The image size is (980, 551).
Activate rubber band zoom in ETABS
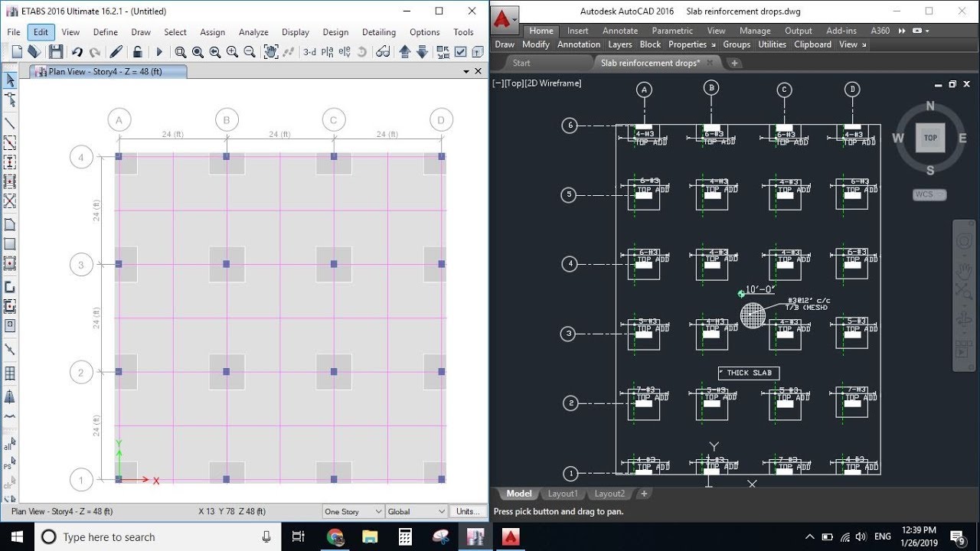pos(180,52)
